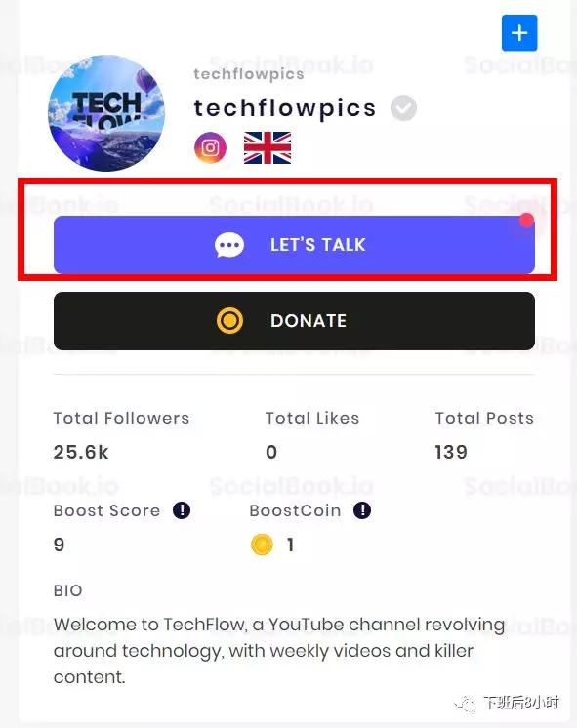
Task: Click the gold BoostCoin coin icon
Action: [262, 545]
